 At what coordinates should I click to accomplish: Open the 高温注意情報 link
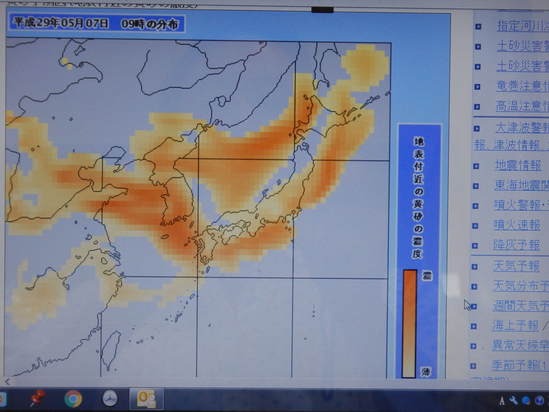tap(522, 106)
